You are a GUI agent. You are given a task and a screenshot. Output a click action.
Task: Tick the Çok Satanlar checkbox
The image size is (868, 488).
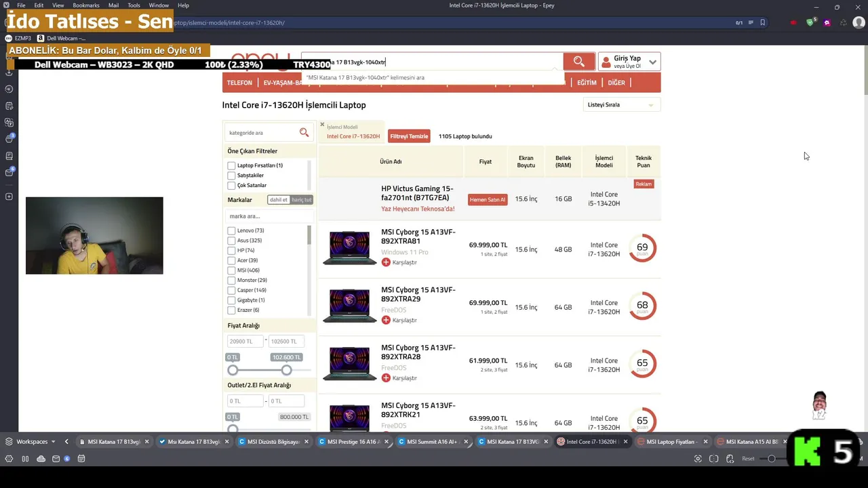[x=231, y=185]
